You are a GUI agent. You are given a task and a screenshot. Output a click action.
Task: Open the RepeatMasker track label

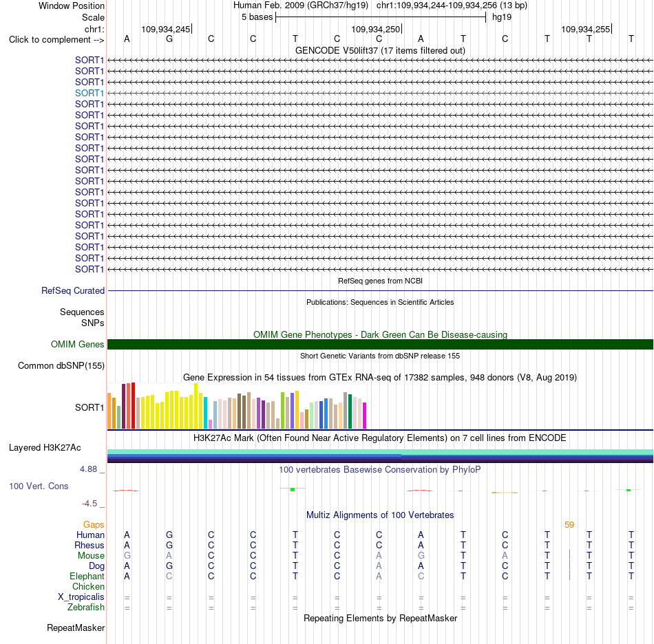[x=76, y=627]
